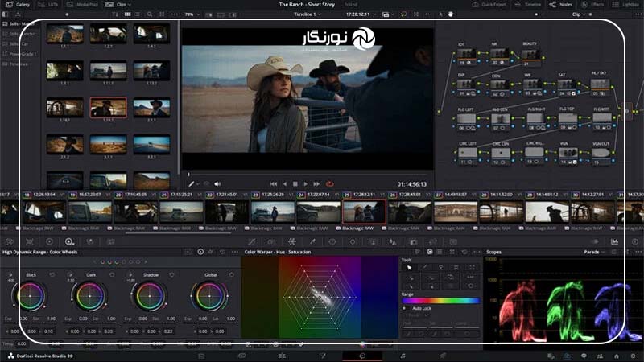Open the RGB Mixer palette
The image size is (644, 362).
(x=90, y=242)
